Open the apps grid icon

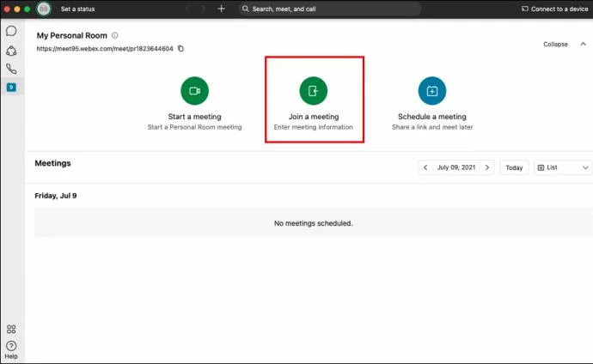click(11, 329)
